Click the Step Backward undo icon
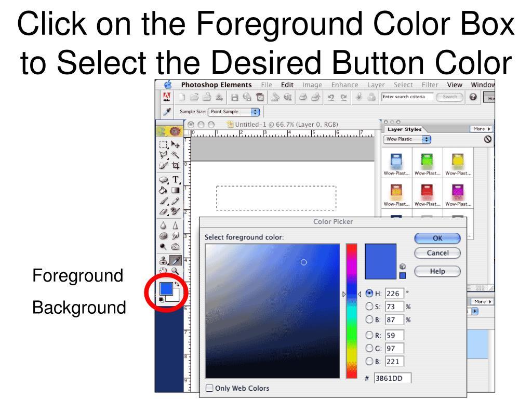532x399 pixels. [331, 98]
